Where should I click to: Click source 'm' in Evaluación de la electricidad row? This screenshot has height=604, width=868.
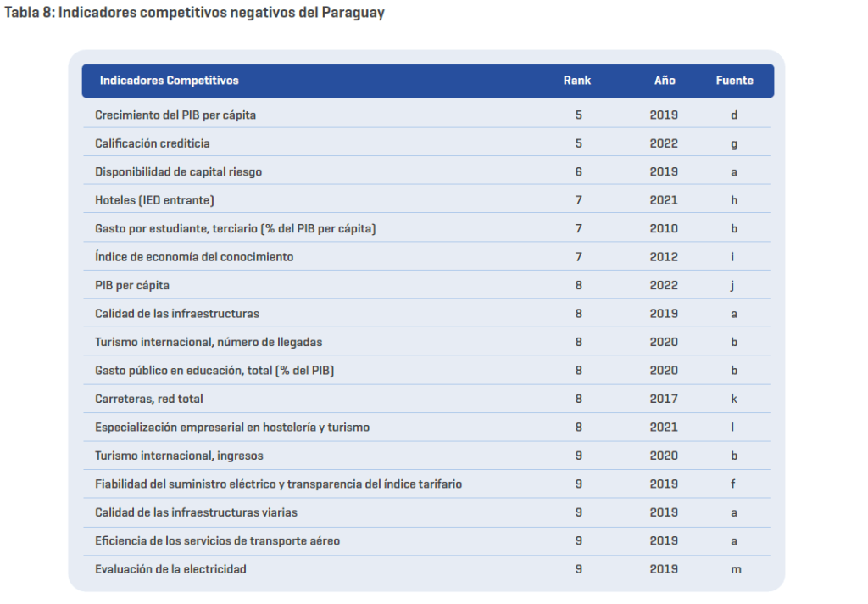click(x=736, y=569)
